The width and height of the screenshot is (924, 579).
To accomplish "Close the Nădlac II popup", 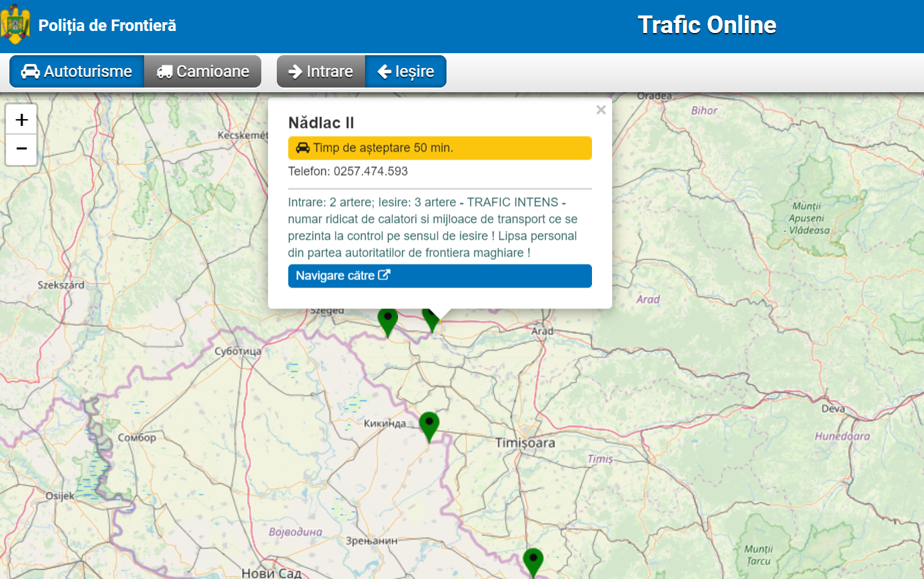I will click(x=601, y=110).
